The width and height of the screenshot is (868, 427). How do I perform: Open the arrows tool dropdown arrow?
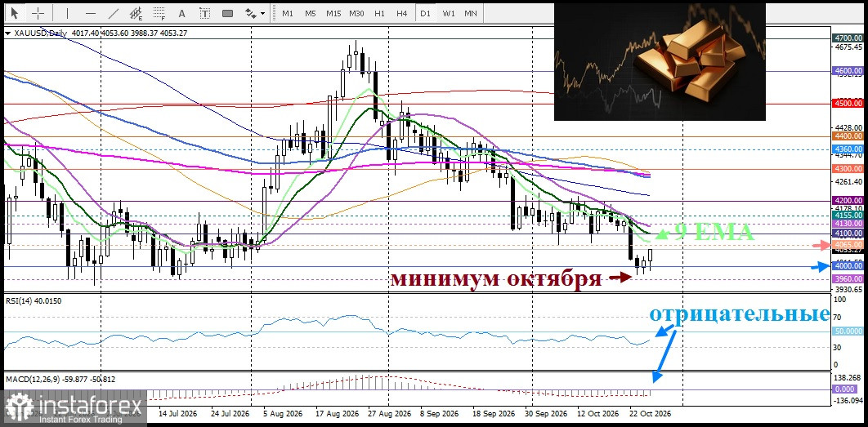pyautogui.click(x=262, y=13)
